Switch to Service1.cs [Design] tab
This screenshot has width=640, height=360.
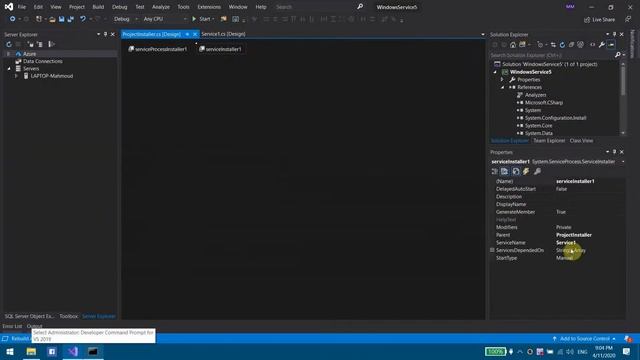tap(223, 34)
